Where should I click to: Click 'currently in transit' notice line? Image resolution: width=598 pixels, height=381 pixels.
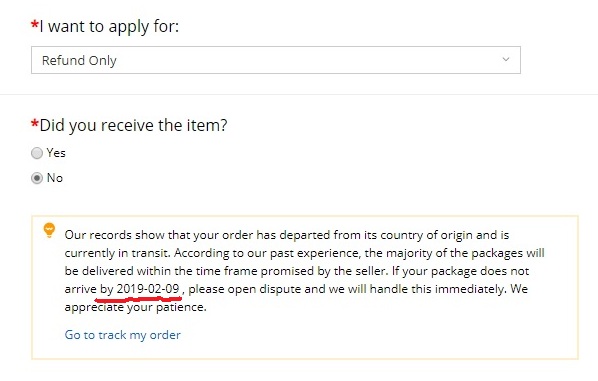tap(117, 253)
